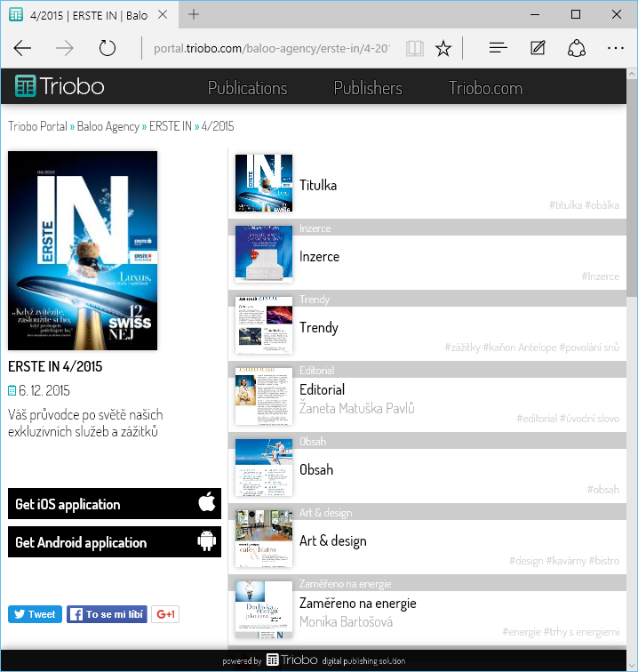
Task: Click author name Monika Bartošová
Action: 346,621
